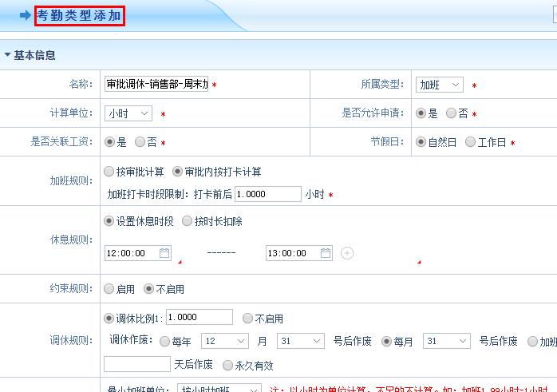Open the 最小加班单位 dropdown
Viewport: 557px width, 392px height.
[x=219, y=389]
